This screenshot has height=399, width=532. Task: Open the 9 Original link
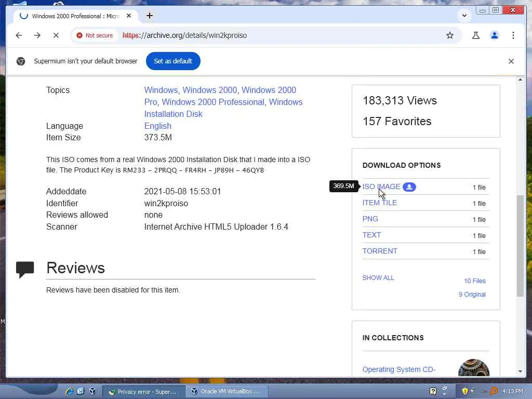coord(472,295)
